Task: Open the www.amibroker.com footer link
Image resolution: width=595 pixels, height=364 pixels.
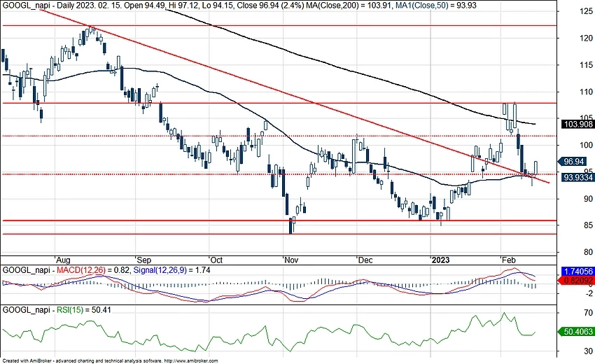Action: (x=192, y=361)
